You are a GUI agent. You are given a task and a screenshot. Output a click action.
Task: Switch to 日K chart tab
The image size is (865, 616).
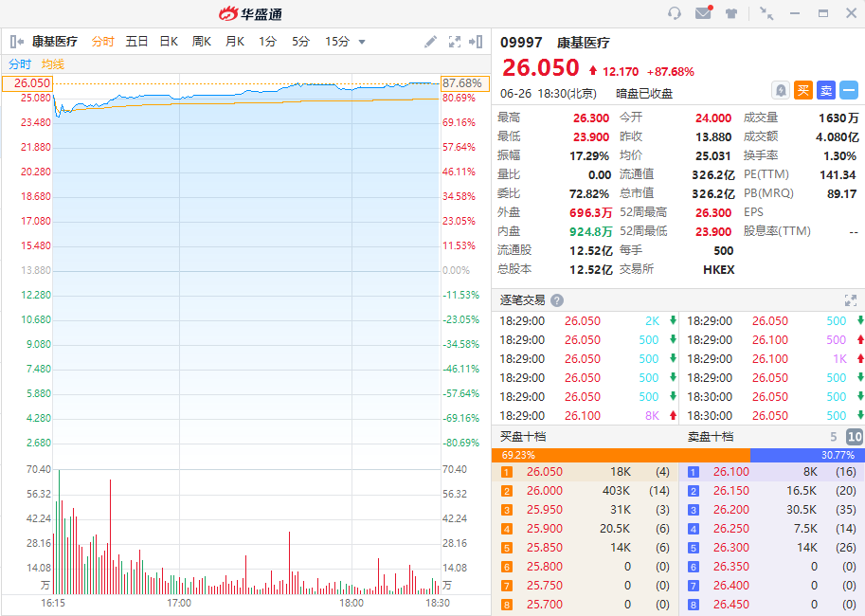tap(169, 42)
